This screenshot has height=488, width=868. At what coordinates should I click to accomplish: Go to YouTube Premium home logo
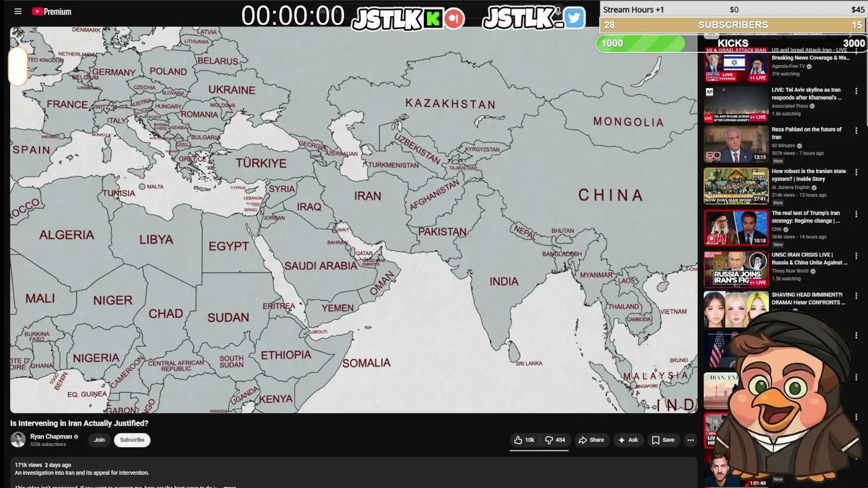click(52, 12)
